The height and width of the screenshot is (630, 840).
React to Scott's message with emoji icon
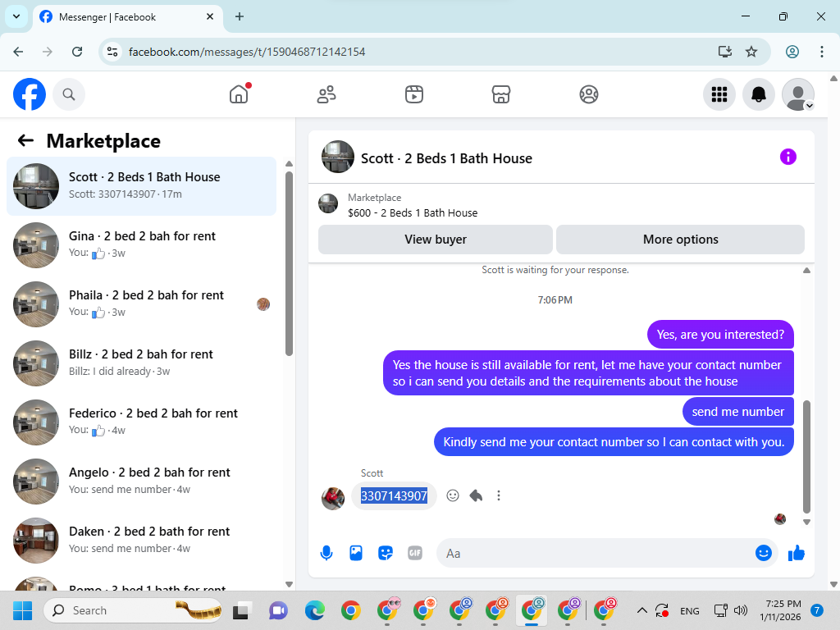pos(453,495)
